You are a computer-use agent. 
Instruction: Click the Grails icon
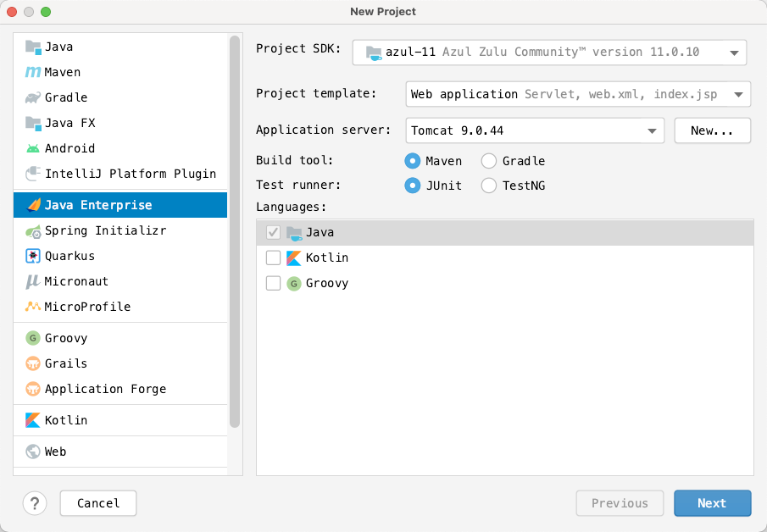point(33,363)
